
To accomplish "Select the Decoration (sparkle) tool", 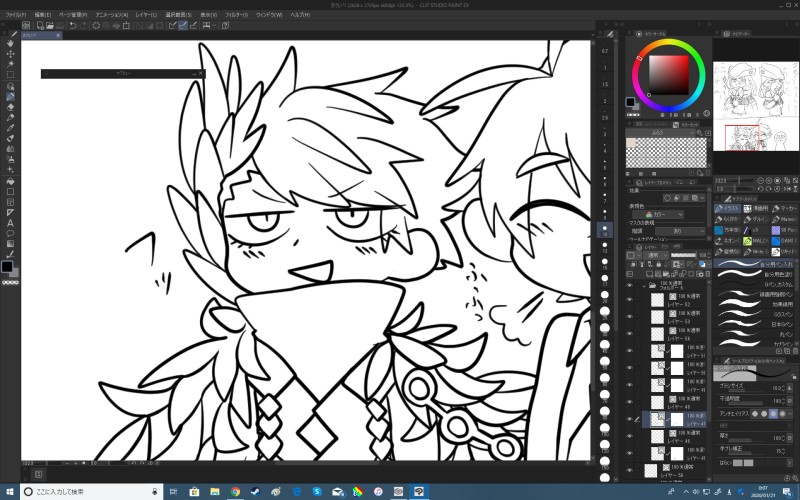I will point(10,170).
